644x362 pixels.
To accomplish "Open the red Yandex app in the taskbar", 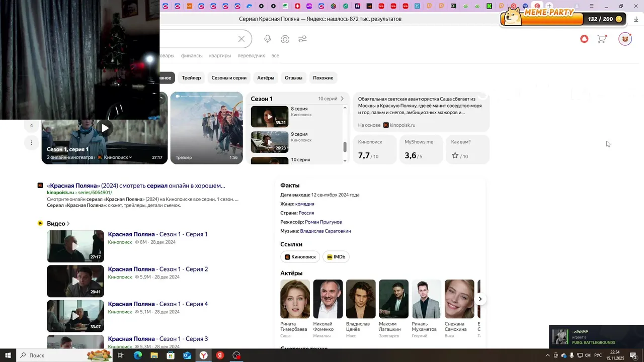I will pyautogui.click(x=220, y=355).
